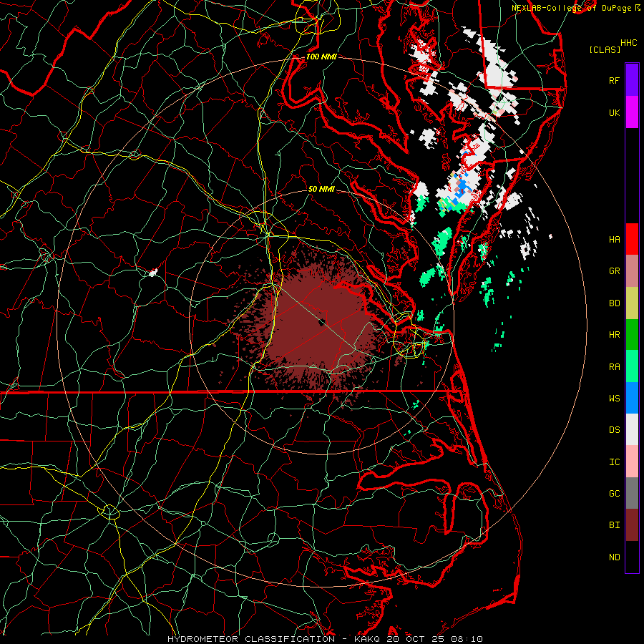This screenshot has height=644, width=644.
Task: Click the RF legend label
Action: tap(614, 80)
